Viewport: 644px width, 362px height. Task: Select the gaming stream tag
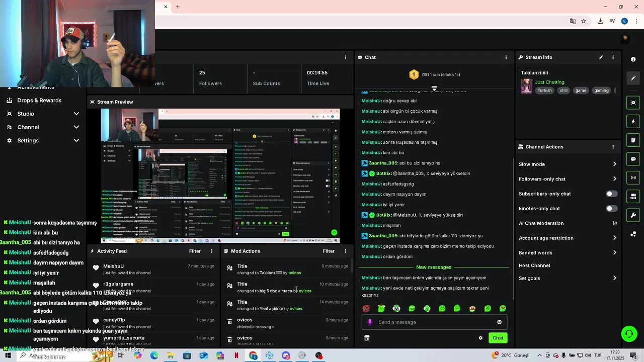click(x=601, y=90)
